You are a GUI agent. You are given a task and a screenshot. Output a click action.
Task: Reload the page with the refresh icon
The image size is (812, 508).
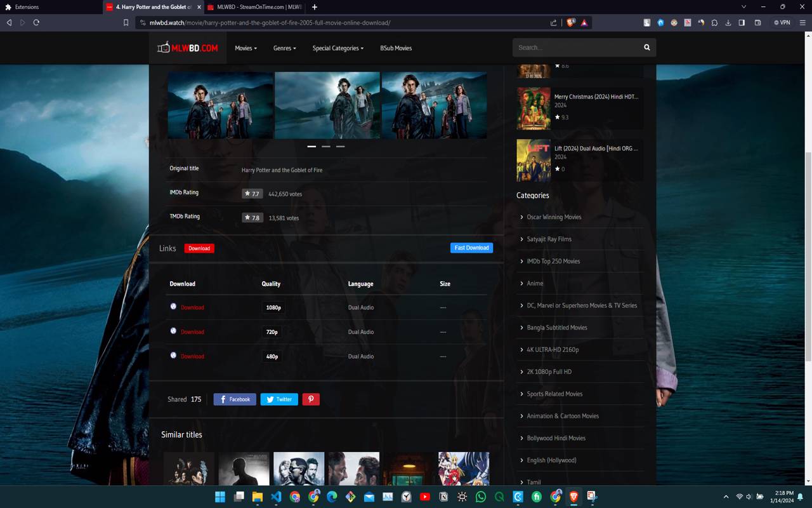click(36, 22)
